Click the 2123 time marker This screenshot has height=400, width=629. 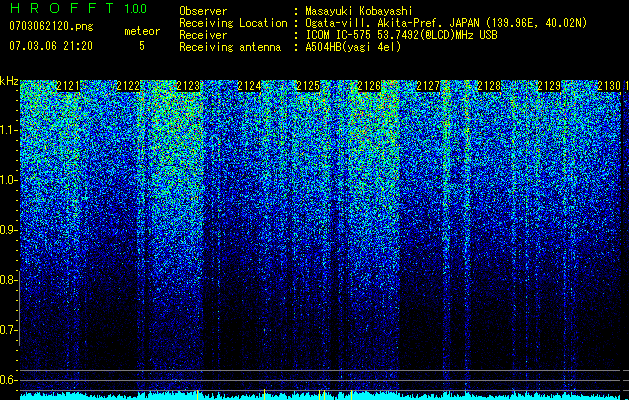tap(188, 86)
